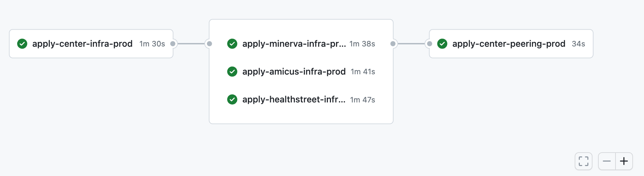Open the apply-healthstreet-infr... job

tap(294, 99)
